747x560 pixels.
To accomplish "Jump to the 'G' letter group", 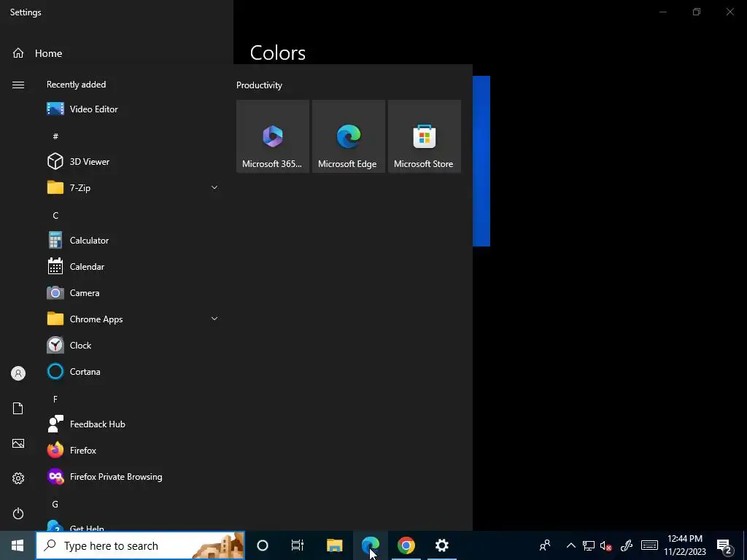I will coord(55,504).
